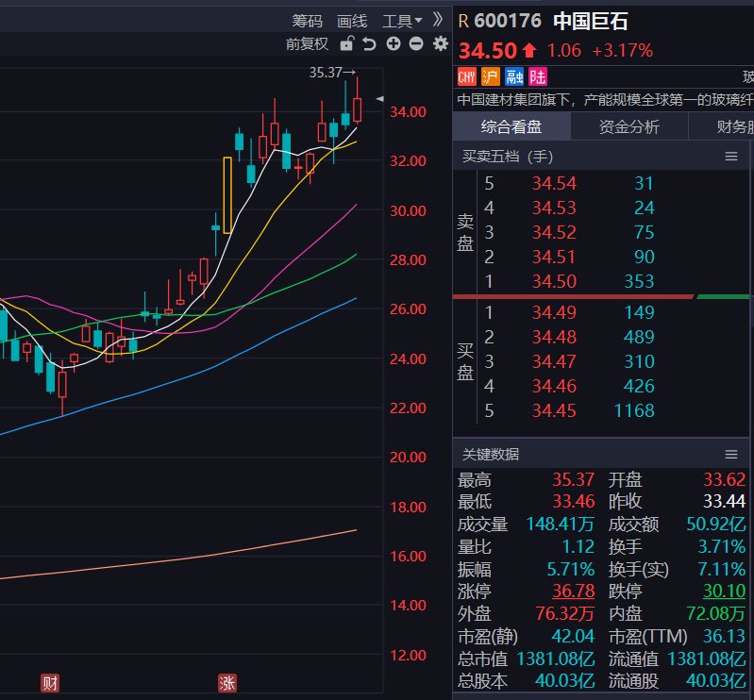This screenshot has height=700, width=754.
Task: Click the 前复权 adjustment selector
Action: pos(307,43)
